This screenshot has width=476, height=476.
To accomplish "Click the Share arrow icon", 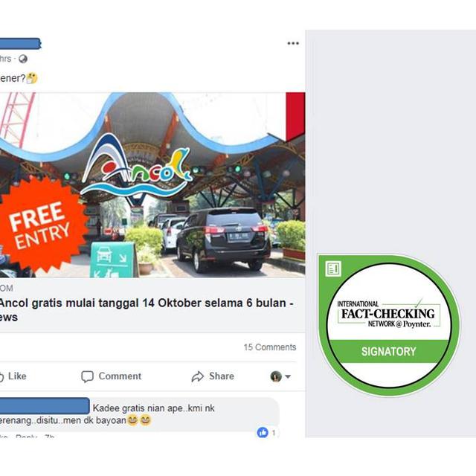I will tap(198, 376).
